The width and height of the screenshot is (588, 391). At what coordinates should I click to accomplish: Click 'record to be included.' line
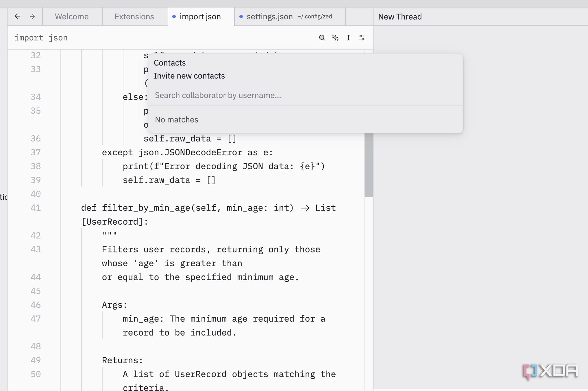[180, 333]
